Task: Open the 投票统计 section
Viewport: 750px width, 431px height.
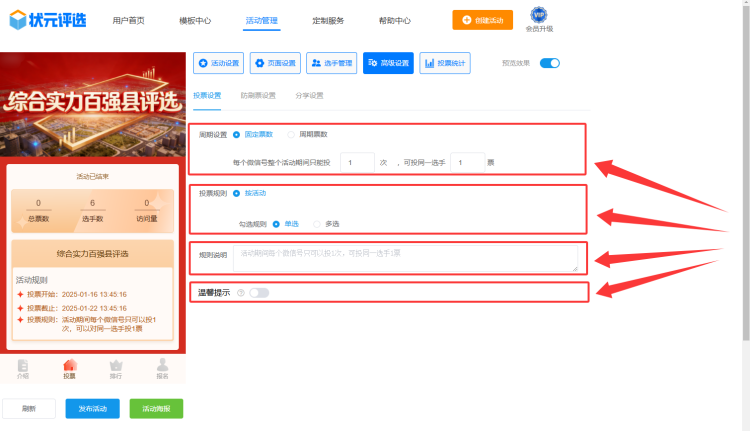Action: [445, 63]
